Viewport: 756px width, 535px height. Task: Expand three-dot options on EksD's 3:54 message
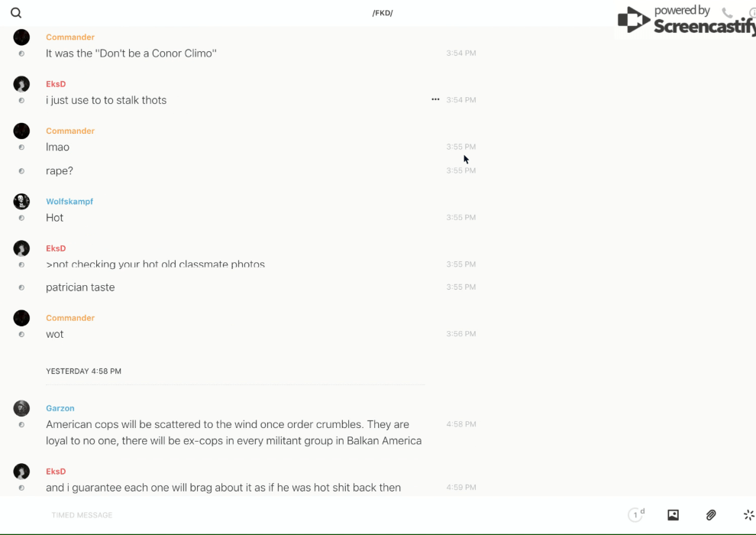(x=435, y=99)
